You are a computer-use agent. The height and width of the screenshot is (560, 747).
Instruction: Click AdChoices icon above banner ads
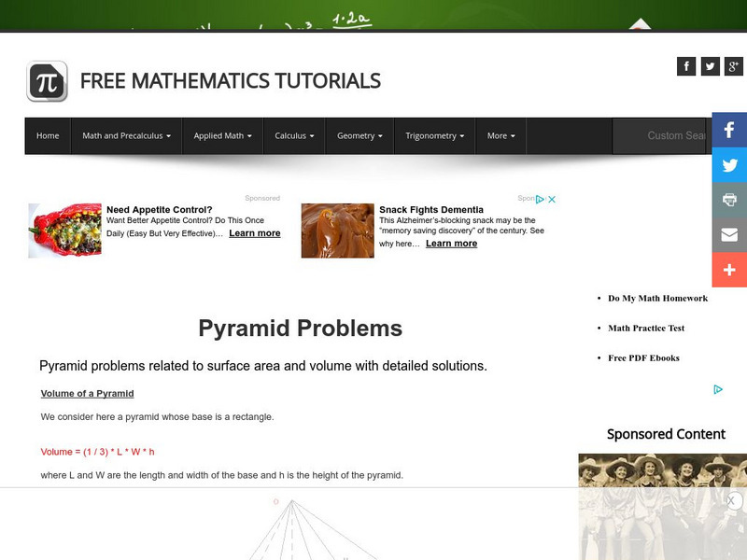pyautogui.click(x=540, y=199)
